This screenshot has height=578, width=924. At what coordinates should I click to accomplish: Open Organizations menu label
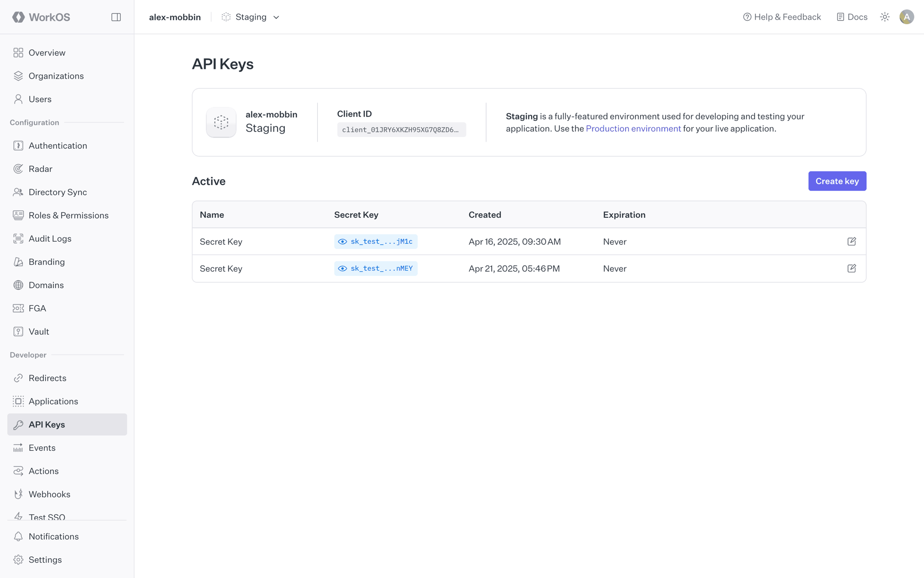coord(56,76)
